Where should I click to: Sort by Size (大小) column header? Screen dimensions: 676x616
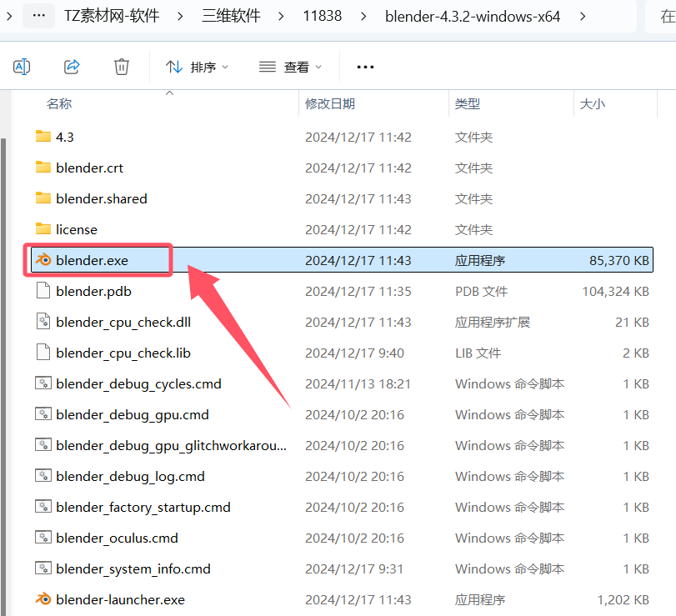click(593, 104)
